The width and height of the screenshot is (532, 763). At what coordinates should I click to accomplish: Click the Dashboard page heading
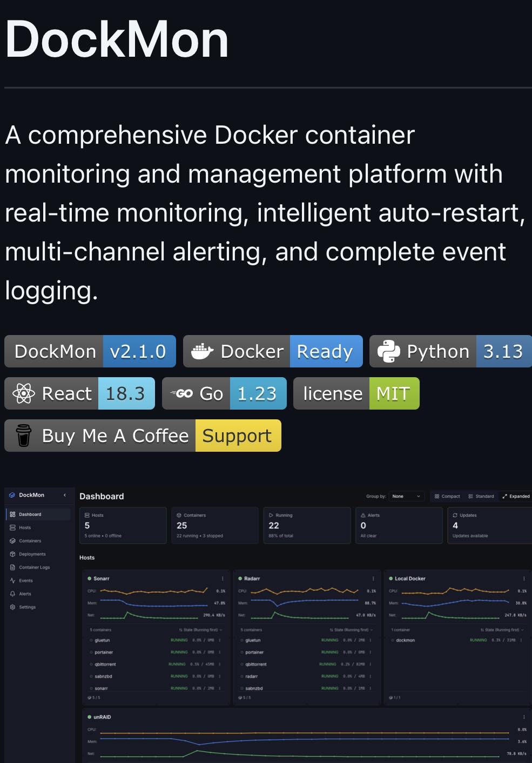(x=102, y=496)
